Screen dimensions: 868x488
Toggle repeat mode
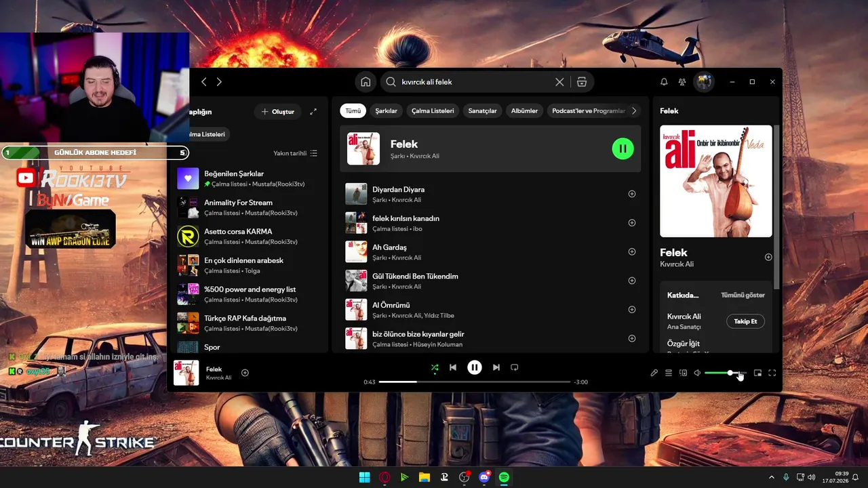click(515, 367)
